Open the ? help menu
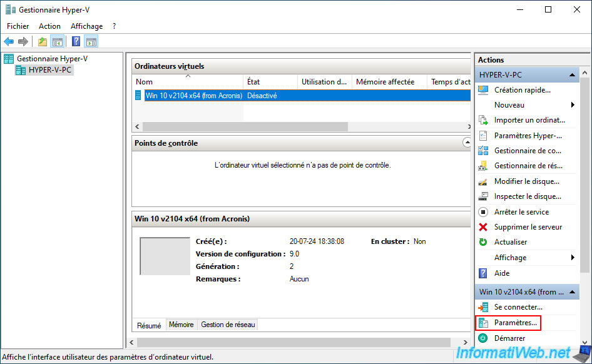592x364 pixels. [x=114, y=26]
